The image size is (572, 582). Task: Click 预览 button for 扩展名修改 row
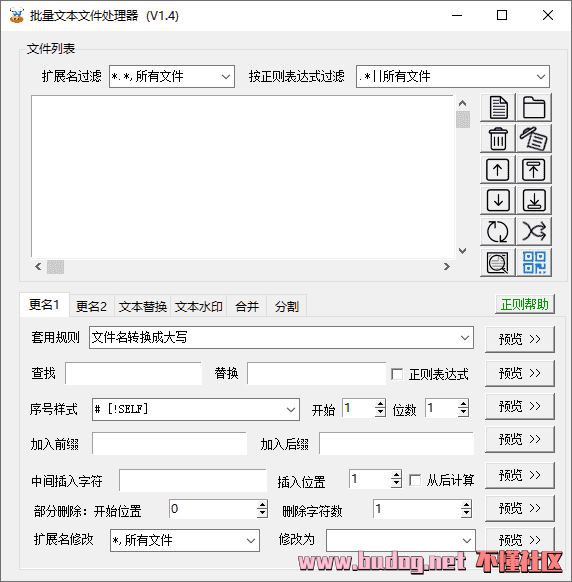[x=520, y=539]
